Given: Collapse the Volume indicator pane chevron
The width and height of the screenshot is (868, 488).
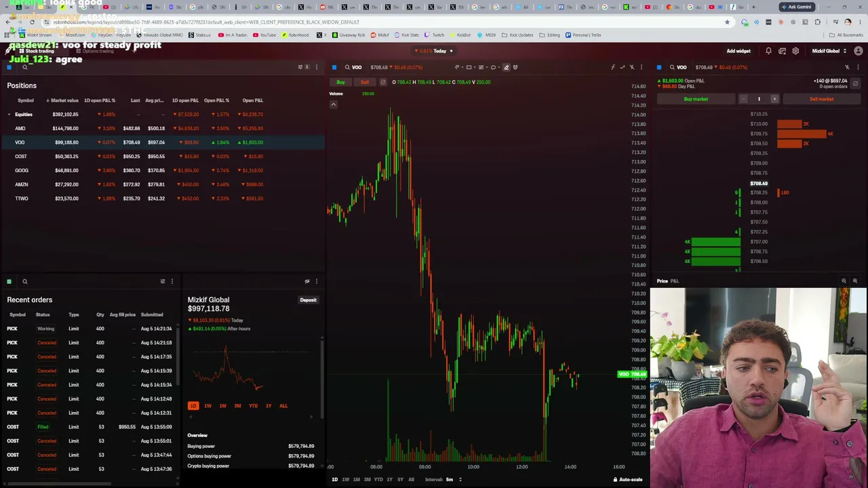Looking at the screenshot, I should [x=333, y=104].
